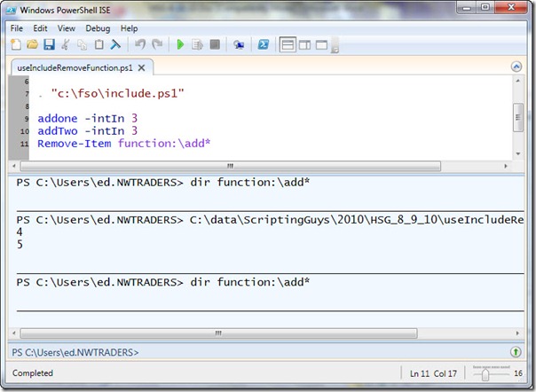Open a script file with the folder icon
The image size is (536, 392).
[x=33, y=44]
